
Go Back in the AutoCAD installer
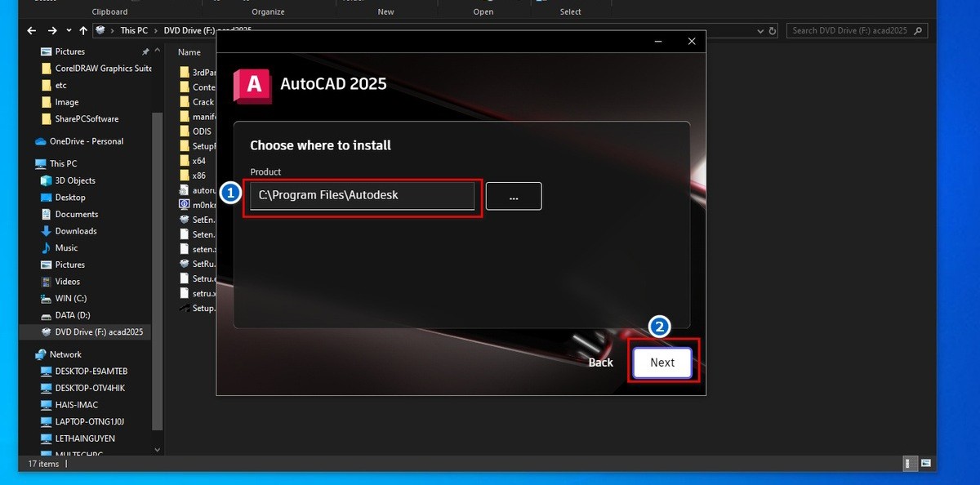point(600,363)
